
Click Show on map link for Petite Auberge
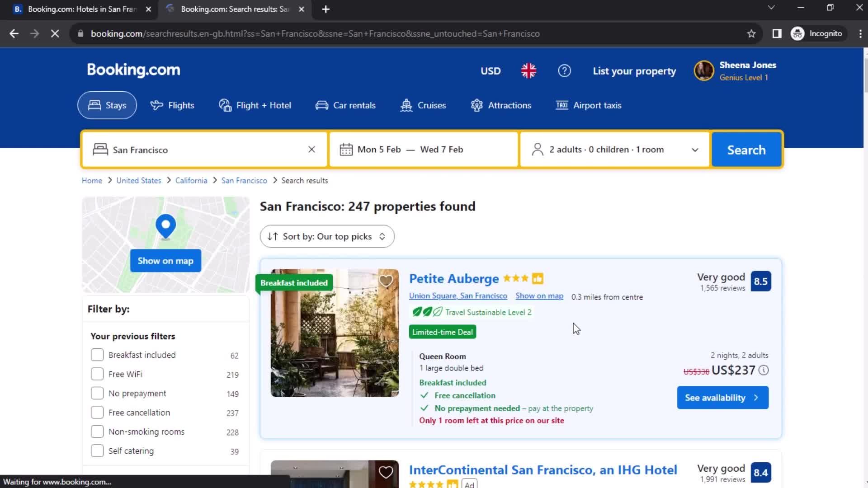click(x=539, y=296)
